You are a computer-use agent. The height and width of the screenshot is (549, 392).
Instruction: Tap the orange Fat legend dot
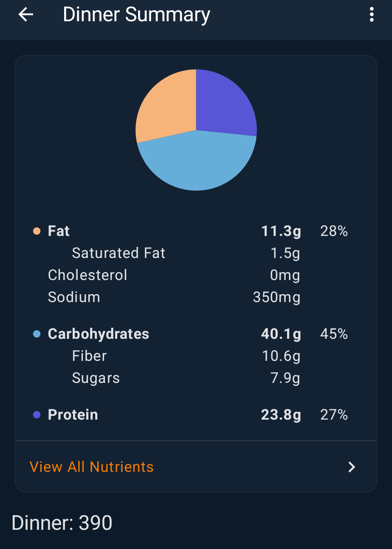37,231
